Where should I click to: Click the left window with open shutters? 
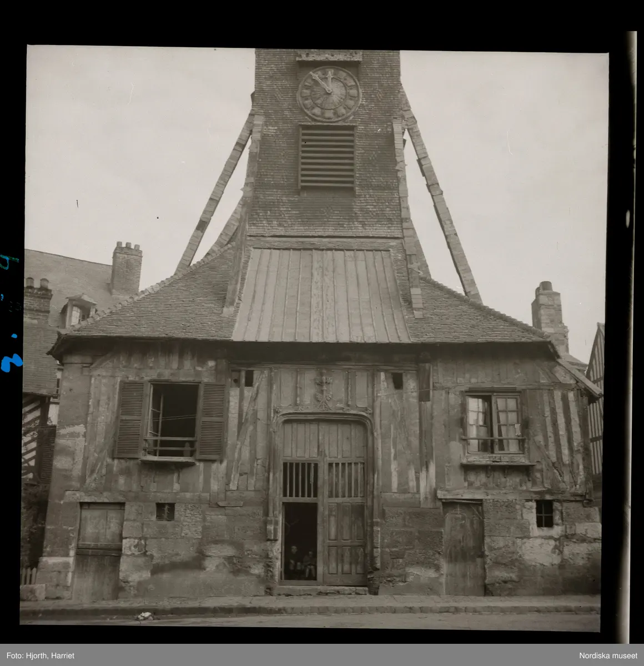[170, 420]
